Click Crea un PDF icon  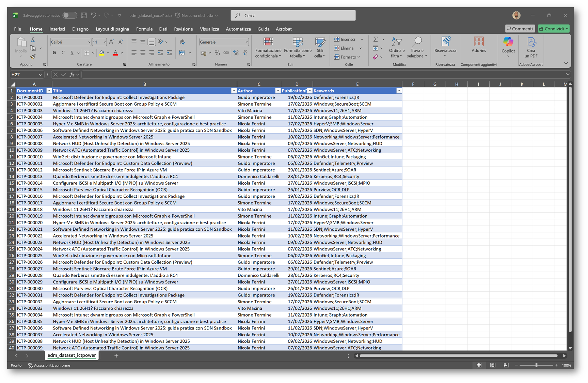[x=531, y=43]
